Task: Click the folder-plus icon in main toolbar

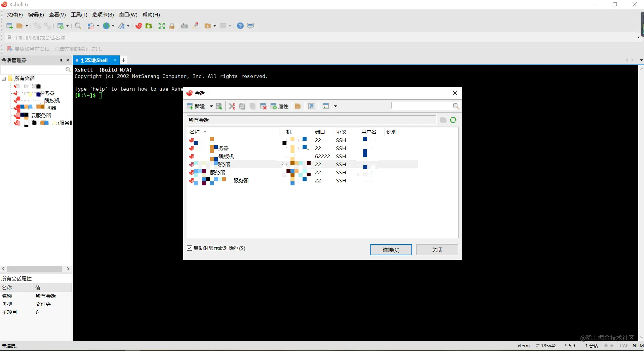Action: point(208,26)
